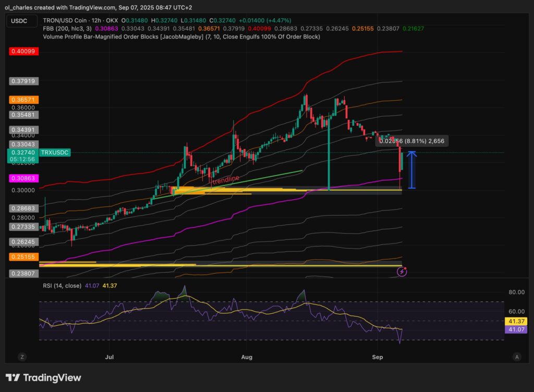Image resolution: width=534 pixels, height=392 pixels.
Task: Click the red 0.40099 price label
Action: coord(23,52)
